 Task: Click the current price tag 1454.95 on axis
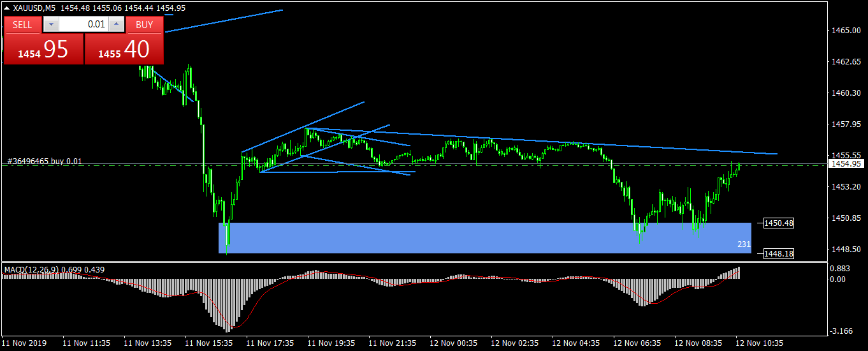click(845, 164)
